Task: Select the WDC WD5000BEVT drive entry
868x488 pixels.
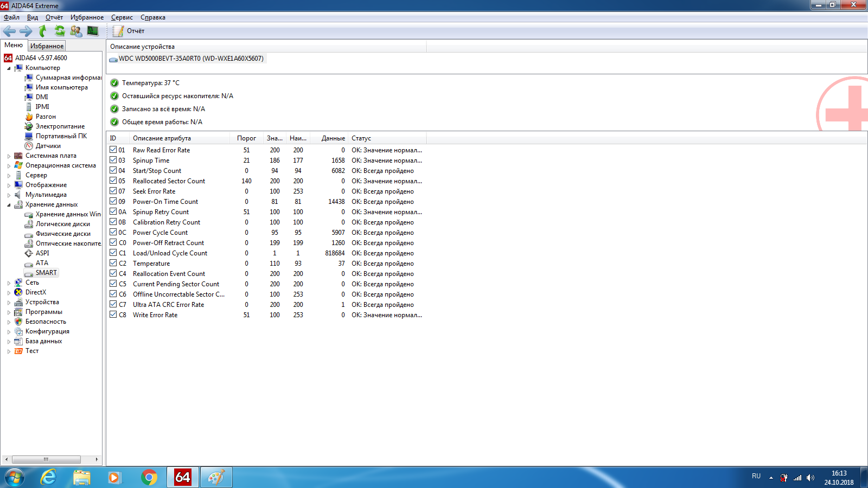Action: (x=187, y=59)
